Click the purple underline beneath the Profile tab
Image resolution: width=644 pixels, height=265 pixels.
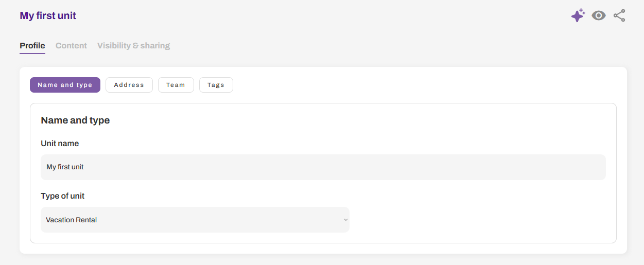(x=32, y=53)
